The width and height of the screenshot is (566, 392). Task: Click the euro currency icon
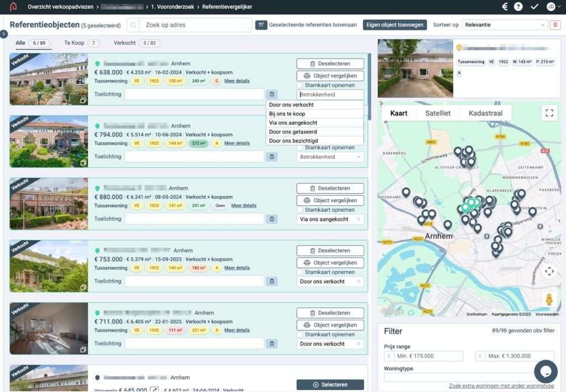click(505, 7)
